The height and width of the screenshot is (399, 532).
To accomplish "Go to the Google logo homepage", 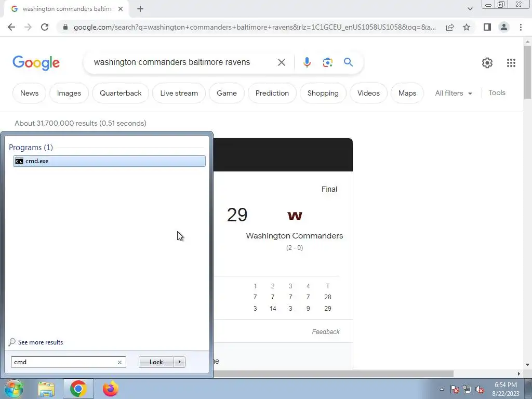I will click(x=36, y=63).
